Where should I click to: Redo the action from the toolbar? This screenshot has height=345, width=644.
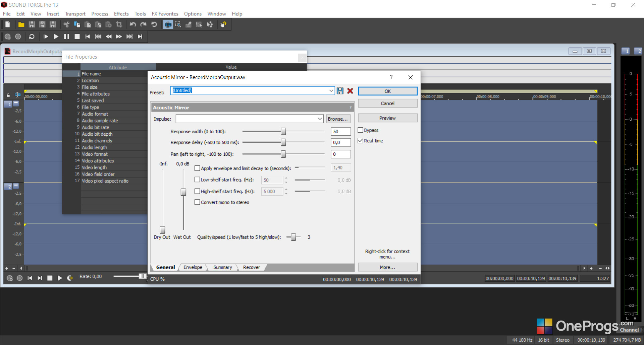pos(143,24)
